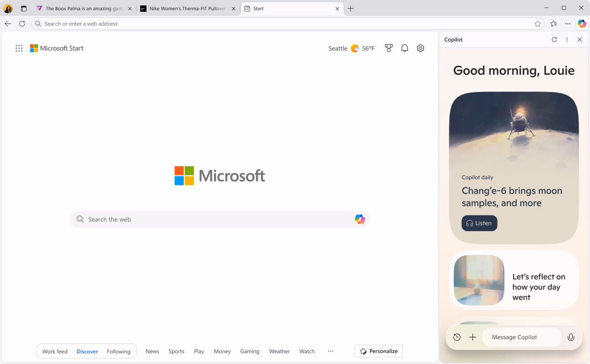Click the Copilot icon in web search box

(x=360, y=219)
